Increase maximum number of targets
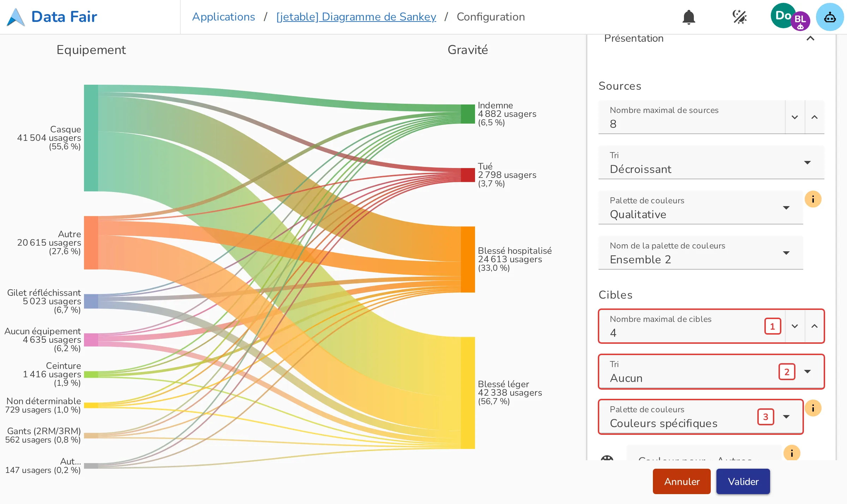The height and width of the screenshot is (504, 847). [815, 326]
